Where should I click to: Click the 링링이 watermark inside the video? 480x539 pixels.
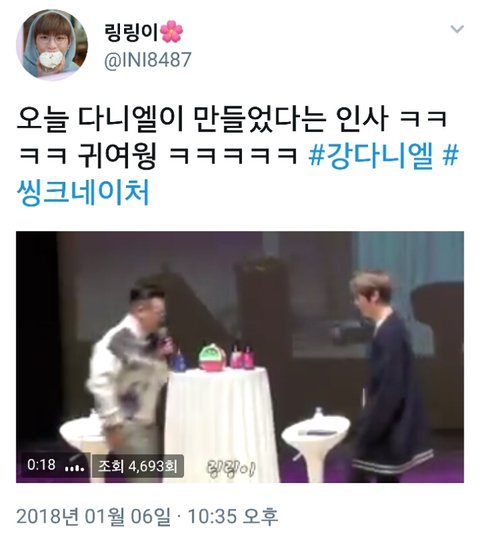pos(231,468)
